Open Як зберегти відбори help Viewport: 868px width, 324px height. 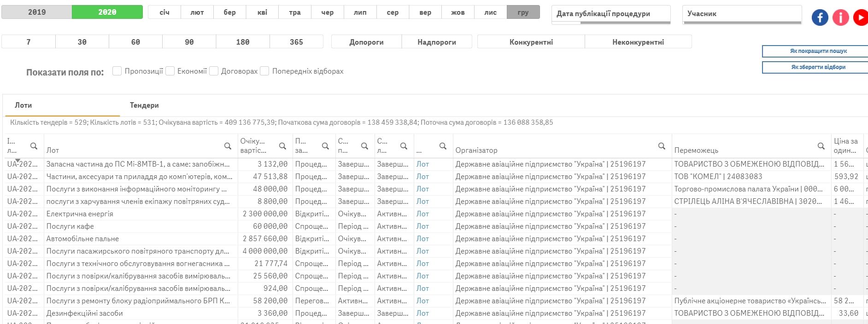(815, 67)
